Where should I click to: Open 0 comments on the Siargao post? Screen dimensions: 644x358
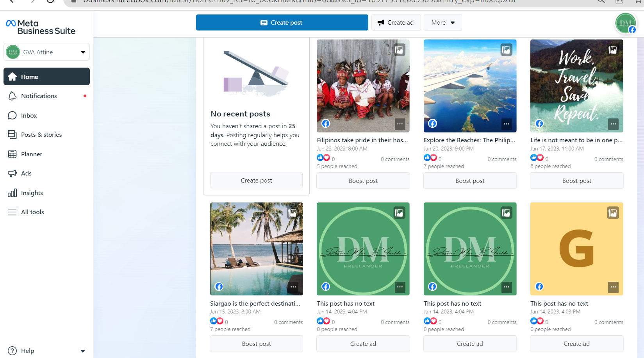point(288,322)
